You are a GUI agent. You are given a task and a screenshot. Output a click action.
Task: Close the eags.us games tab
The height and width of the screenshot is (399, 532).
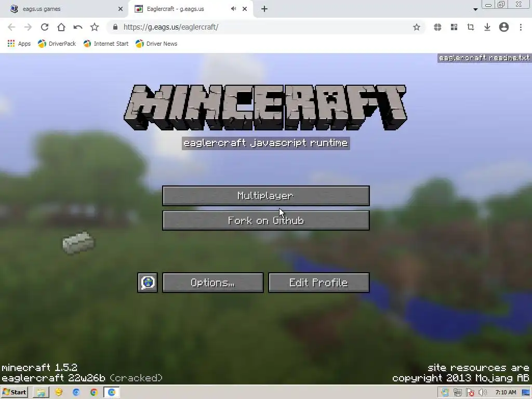click(120, 9)
